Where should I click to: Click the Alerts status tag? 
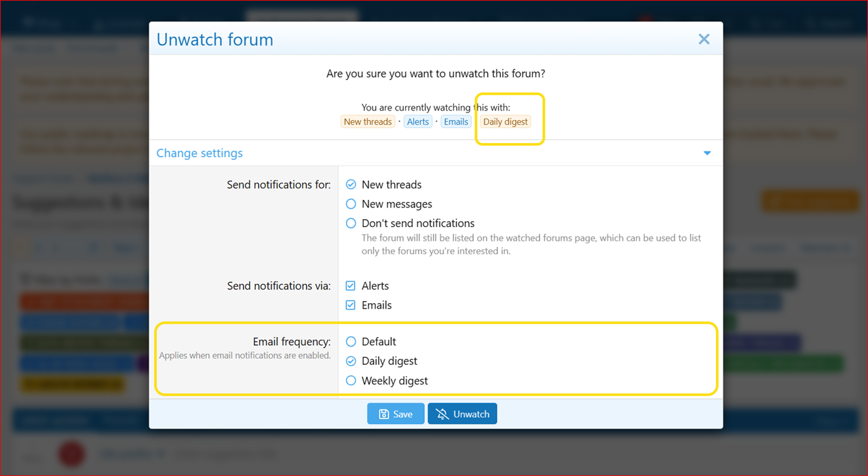(x=418, y=122)
